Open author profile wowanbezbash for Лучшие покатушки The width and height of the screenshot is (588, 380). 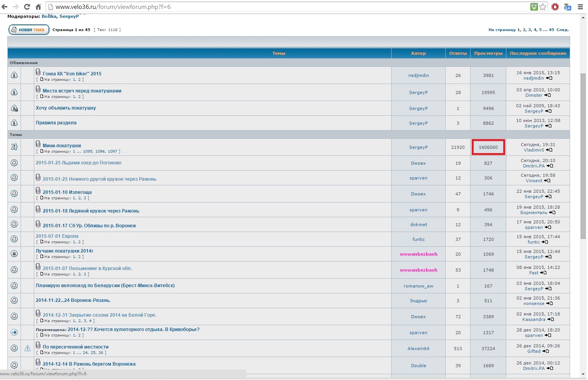tap(418, 254)
